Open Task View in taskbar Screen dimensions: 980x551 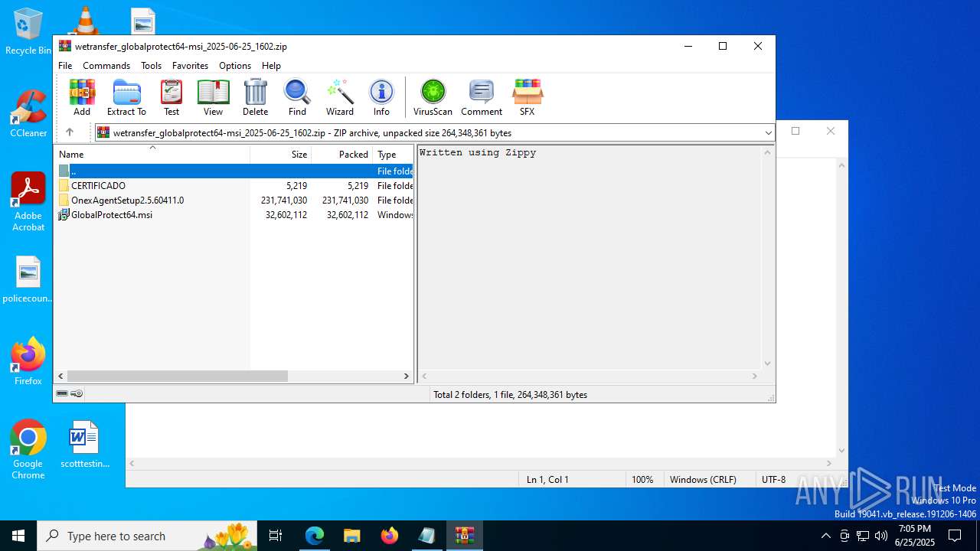[x=276, y=536]
